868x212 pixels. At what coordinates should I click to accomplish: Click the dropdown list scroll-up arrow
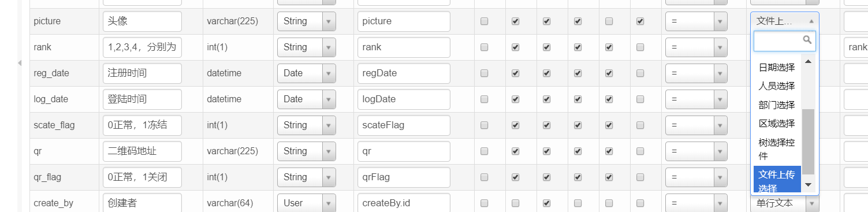[808, 61]
